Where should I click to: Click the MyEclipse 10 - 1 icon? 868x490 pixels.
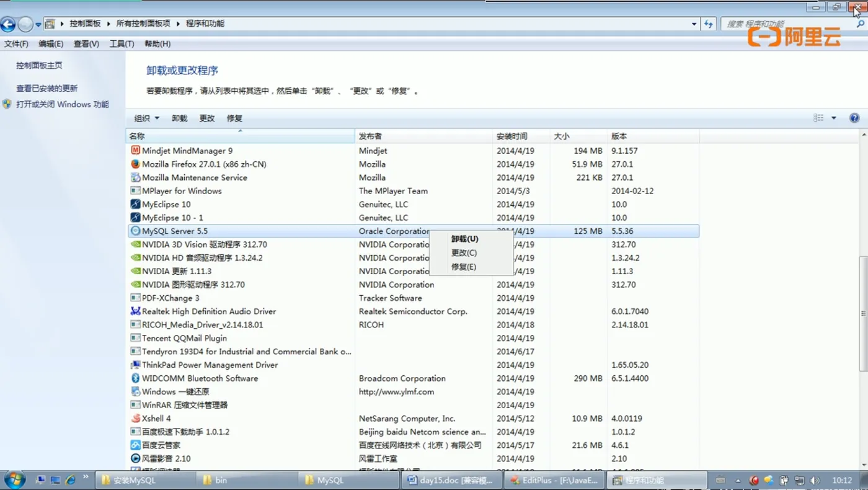(x=135, y=218)
